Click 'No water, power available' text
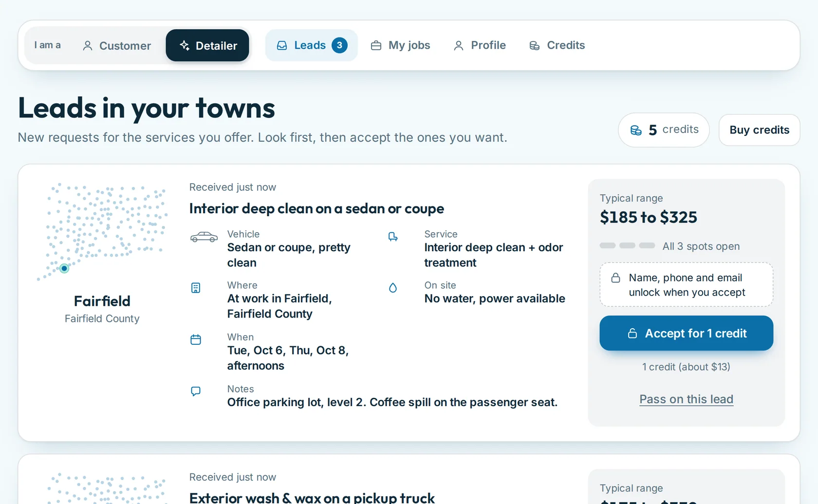The image size is (818, 504). coord(495,299)
